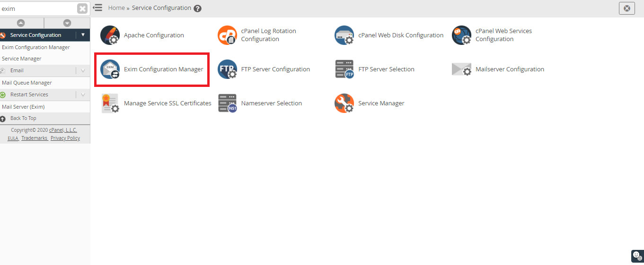
Task: Click the Exim Configuration Manager envelope icon
Action: [x=110, y=69]
